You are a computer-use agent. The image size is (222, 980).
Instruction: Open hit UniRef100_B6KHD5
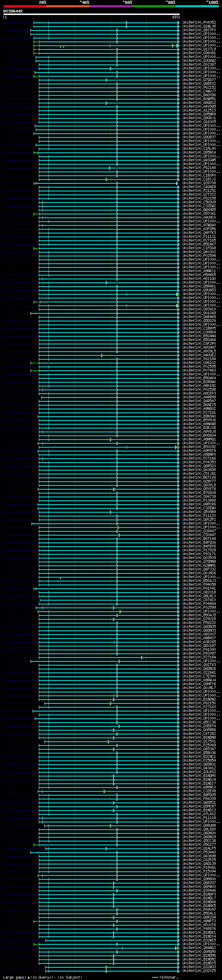point(199,210)
